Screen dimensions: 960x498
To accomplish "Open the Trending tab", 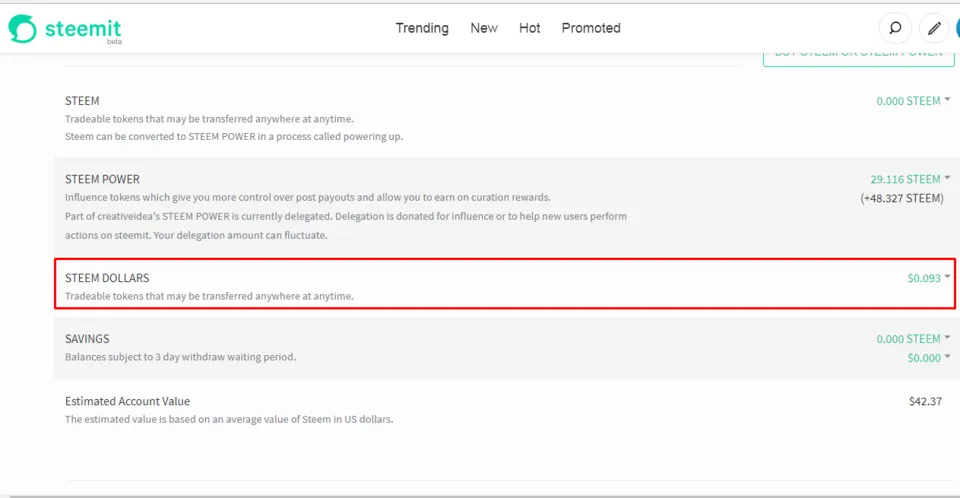I will pos(422,28).
